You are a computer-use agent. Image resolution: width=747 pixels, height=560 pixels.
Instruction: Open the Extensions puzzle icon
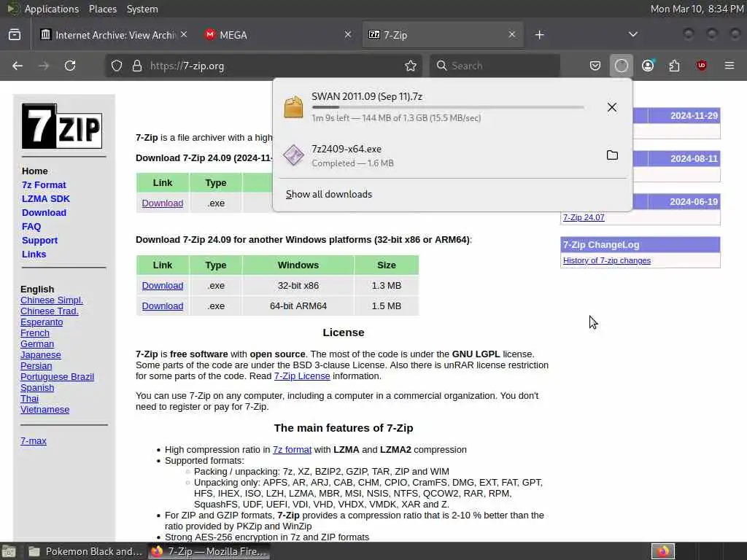pos(674,66)
